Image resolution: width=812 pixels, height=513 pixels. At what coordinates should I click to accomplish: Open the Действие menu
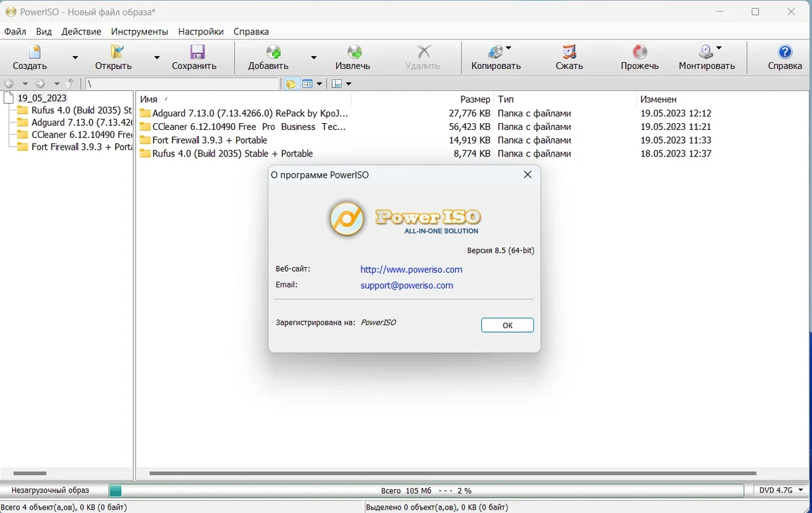[x=81, y=32]
